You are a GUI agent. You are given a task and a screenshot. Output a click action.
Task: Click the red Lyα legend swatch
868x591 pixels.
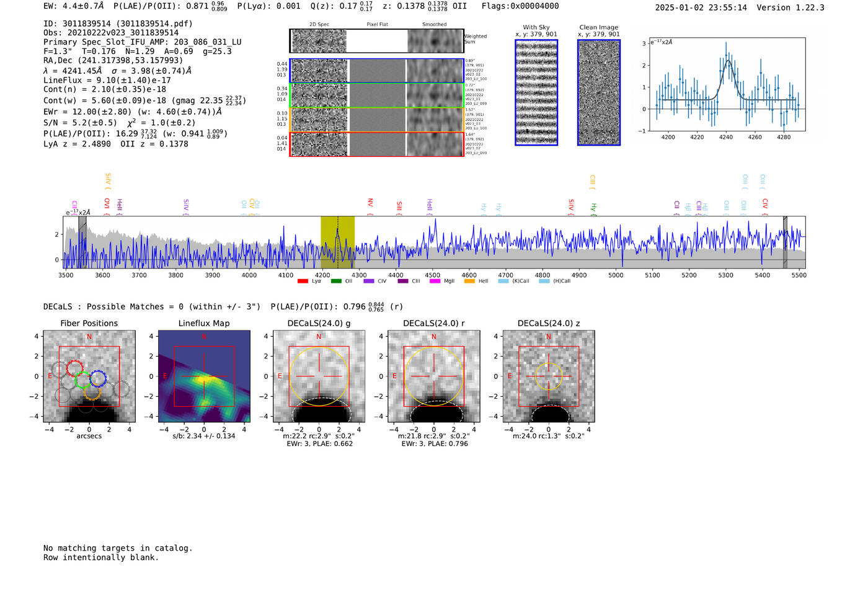click(x=303, y=281)
